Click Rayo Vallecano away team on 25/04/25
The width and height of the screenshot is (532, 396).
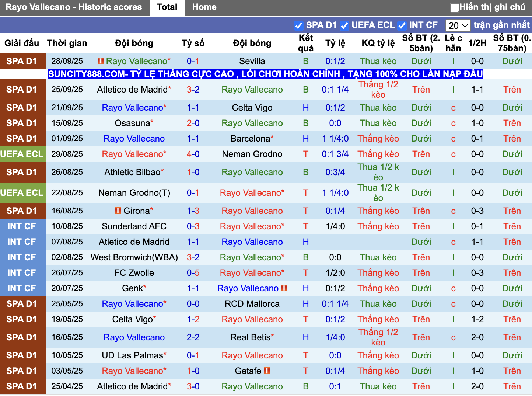pyautogui.click(x=252, y=386)
